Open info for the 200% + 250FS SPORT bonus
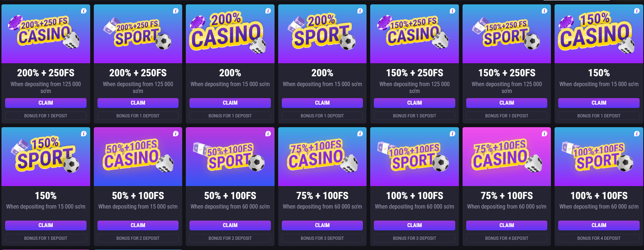 tap(176, 11)
